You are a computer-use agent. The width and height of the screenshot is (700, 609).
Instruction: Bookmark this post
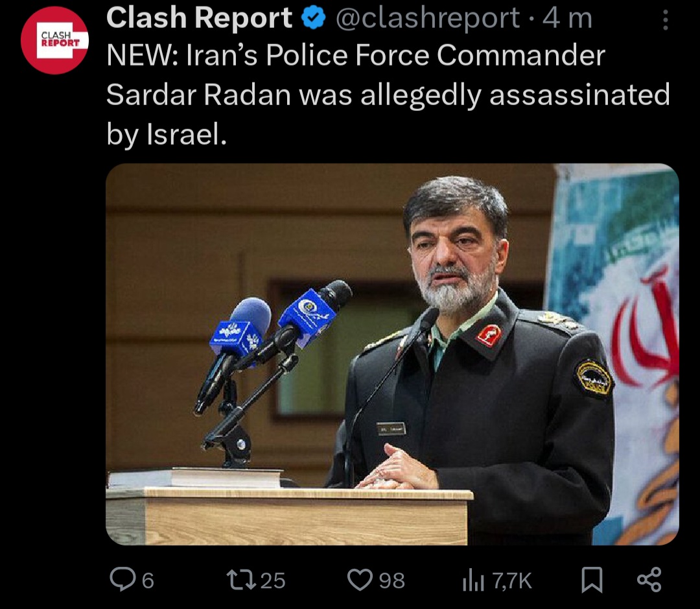click(592, 580)
